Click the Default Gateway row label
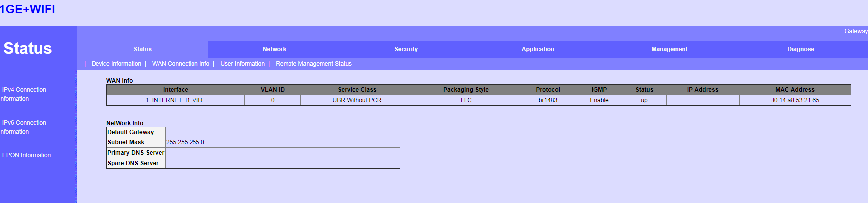 coord(131,132)
